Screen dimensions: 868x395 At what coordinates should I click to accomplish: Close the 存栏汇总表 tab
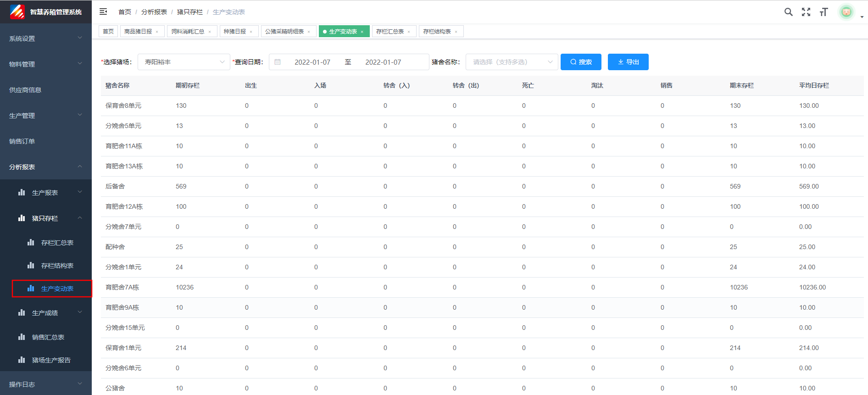point(409,32)
